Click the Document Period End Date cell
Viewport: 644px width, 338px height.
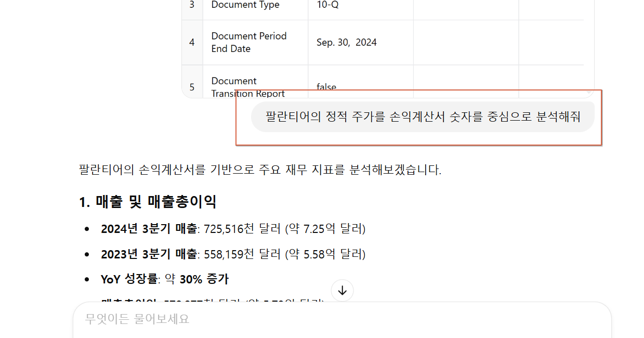[248, 42]
